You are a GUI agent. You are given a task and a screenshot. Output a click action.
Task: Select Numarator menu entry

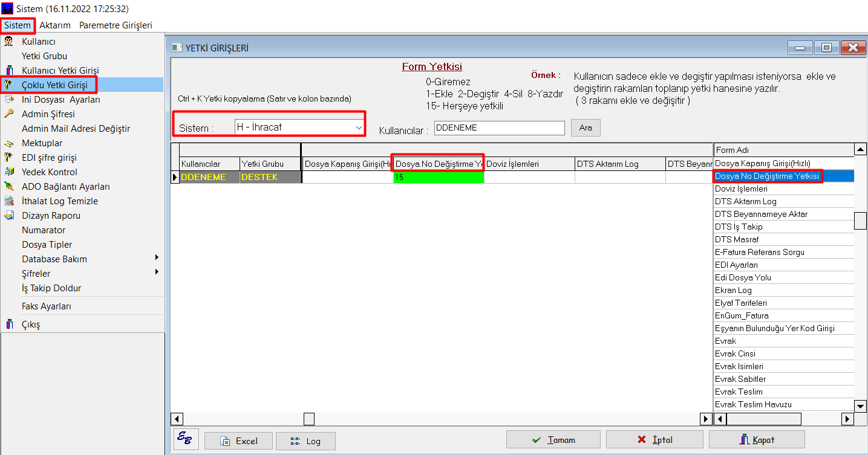point(44,230)
